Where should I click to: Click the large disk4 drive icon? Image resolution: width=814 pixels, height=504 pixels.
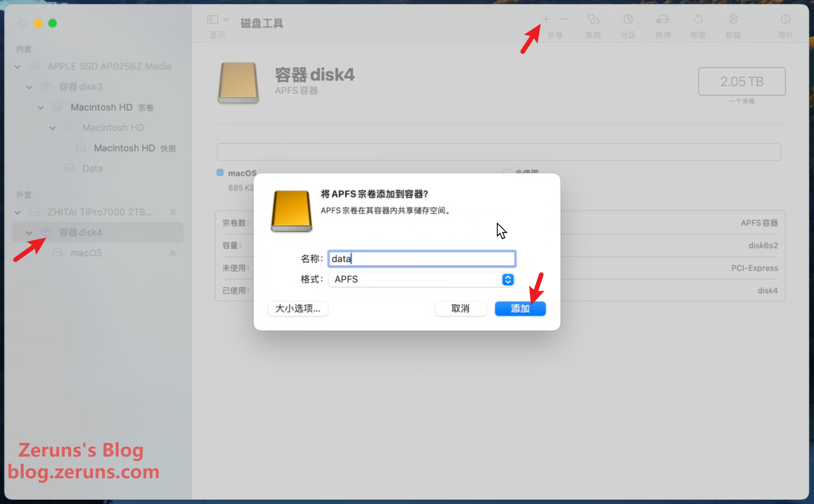point(238,83)
